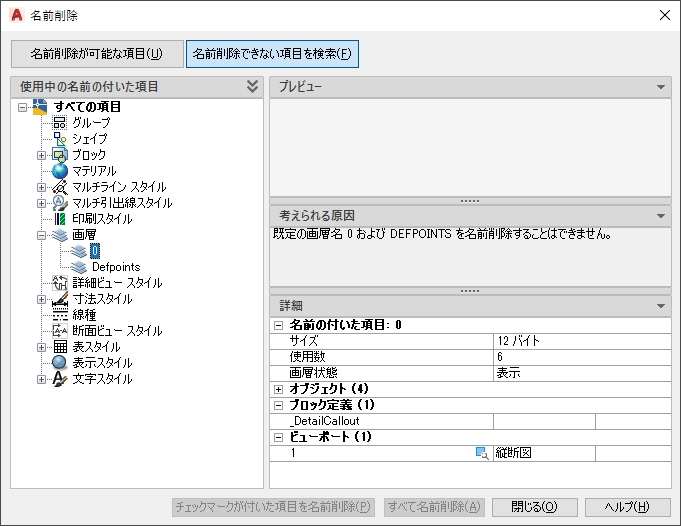The width and height of the screenshot is (681, 526).
Task: Collapse the 使用中の名前の付いた項目 panel chevron
Action: tap(252, 86)
